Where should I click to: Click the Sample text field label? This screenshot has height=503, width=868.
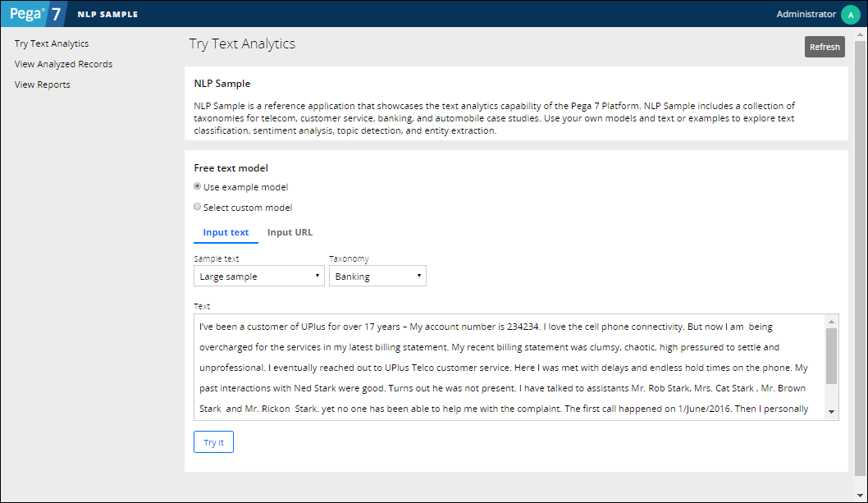[217, 258]
